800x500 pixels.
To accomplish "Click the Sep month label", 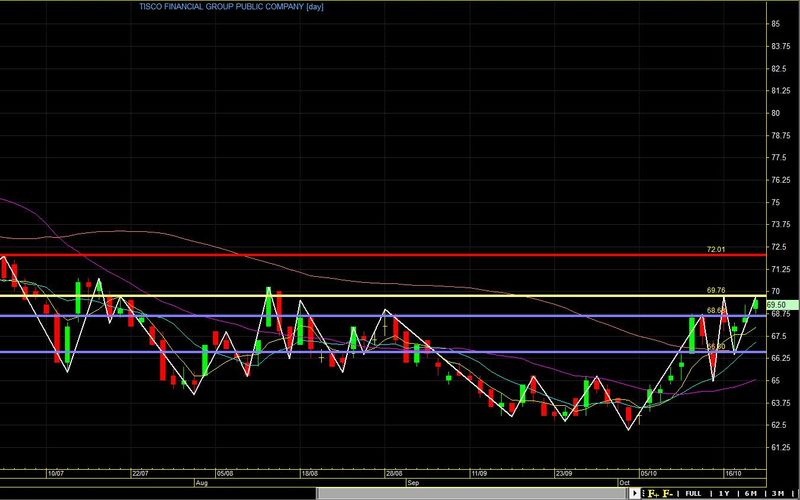I will [x=413, y=482].
